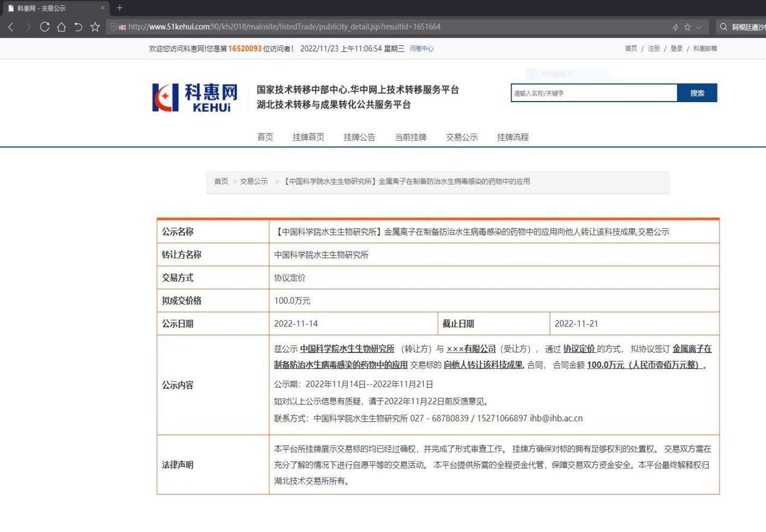The image size is (766, 532).
Task: Open the 挂牌公告 navigation menu item
Action: point(359,137)
